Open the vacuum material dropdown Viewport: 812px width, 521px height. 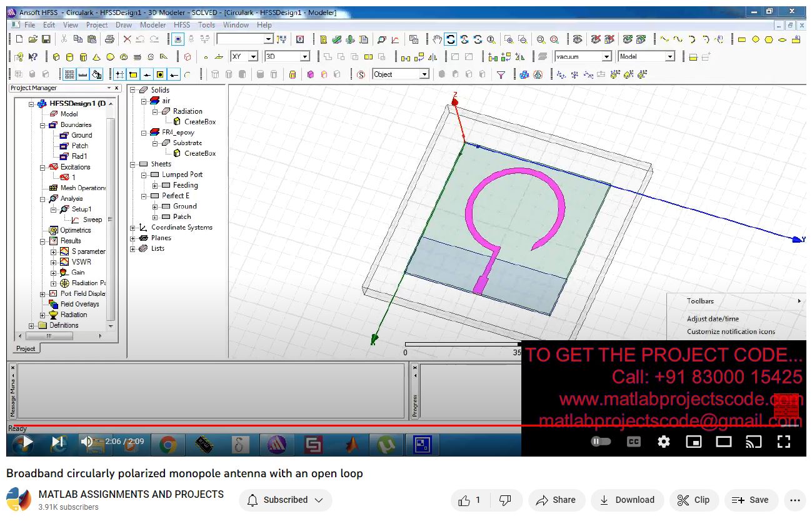coord(606,57)
